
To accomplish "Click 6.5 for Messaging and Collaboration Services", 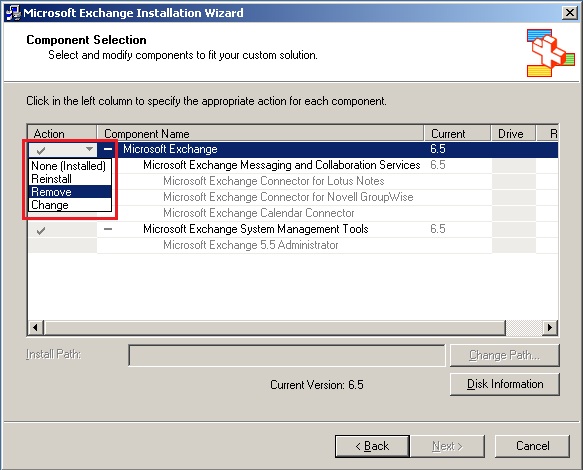I will (x=438, y=165).
